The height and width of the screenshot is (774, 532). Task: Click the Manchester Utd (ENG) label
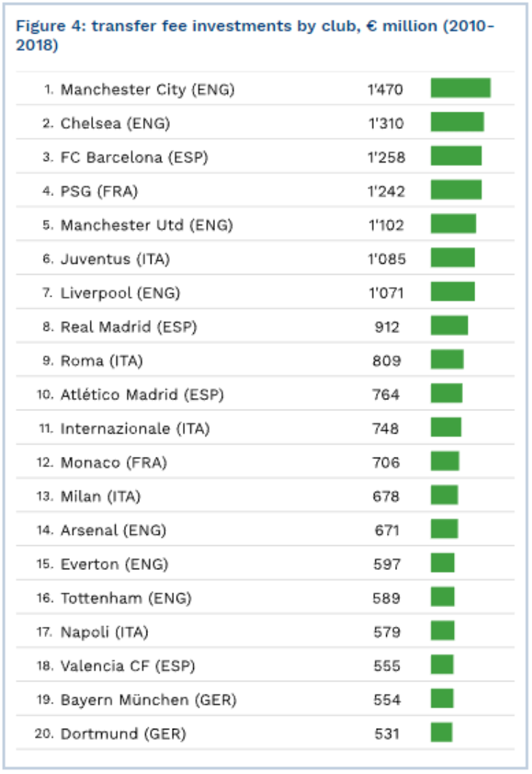coord(146,225)
